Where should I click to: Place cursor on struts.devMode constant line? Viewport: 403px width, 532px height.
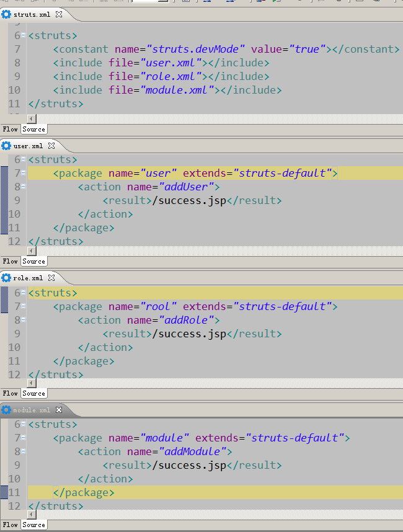tap(226, 49)
